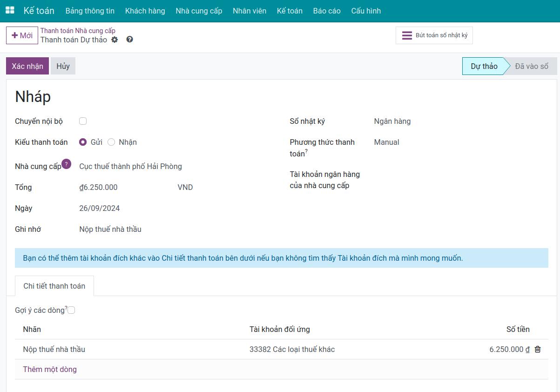
Task: Open the Báo cáo menu
Action: 327,11
